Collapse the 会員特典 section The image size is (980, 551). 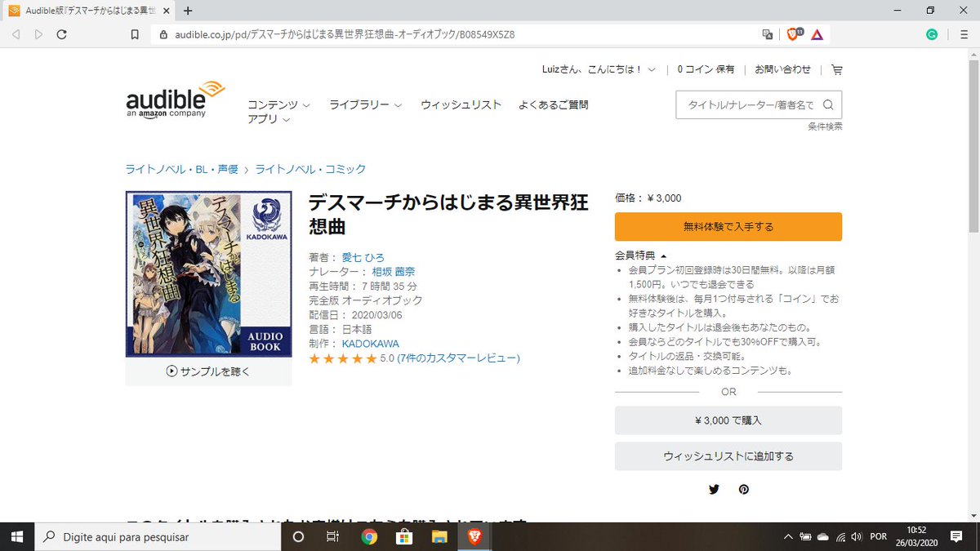[x=641, y=256]
